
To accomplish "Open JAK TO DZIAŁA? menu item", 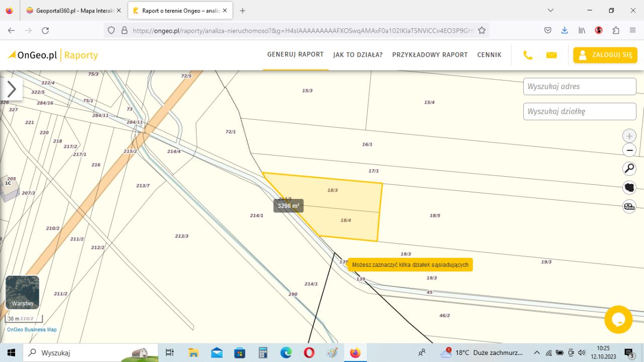I will coord(358,55).
